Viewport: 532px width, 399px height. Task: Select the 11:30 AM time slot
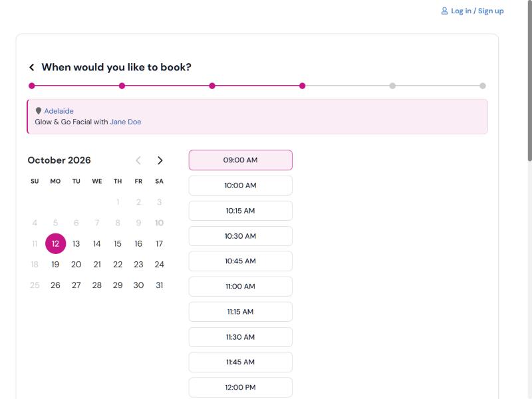point(241,337)
